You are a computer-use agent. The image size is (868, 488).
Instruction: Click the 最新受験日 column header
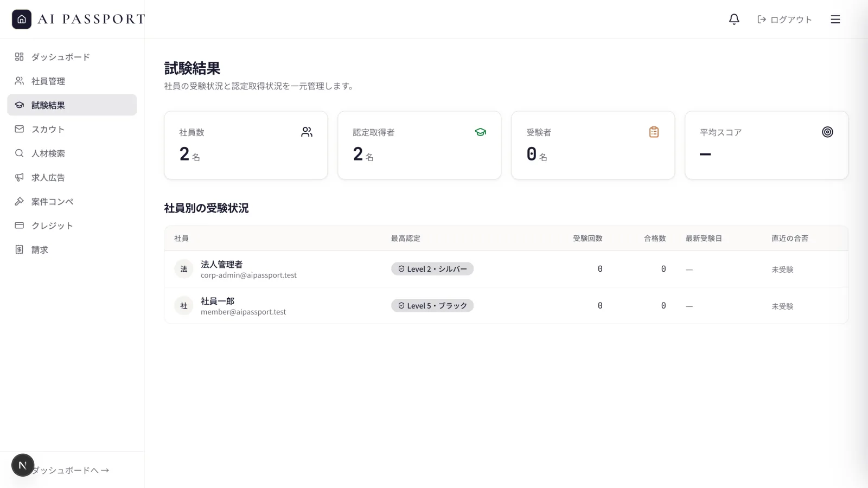click(704, 239)
